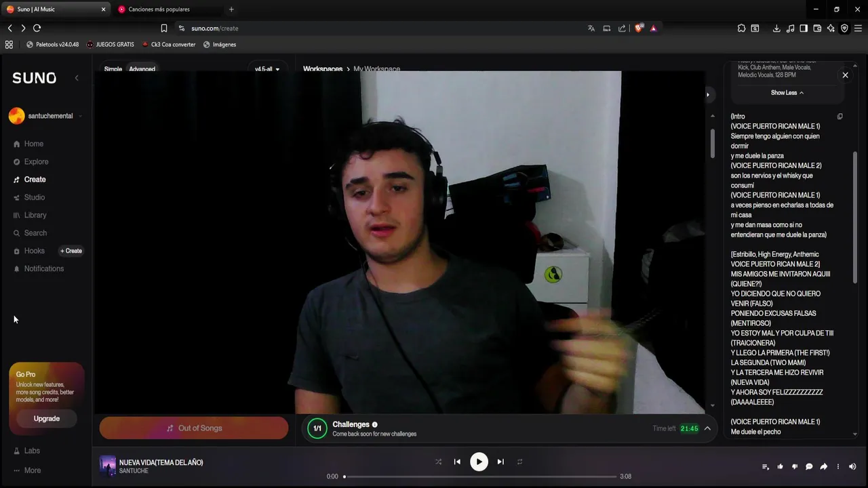Screen dimensions: 868x488
Task: Click the Upgrade button
Action: coord(47,418)
